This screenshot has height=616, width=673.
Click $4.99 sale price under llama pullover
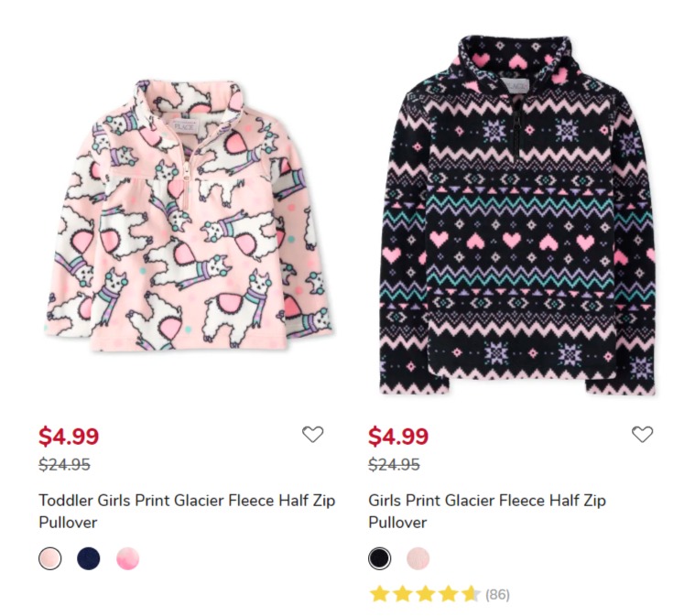69,437
